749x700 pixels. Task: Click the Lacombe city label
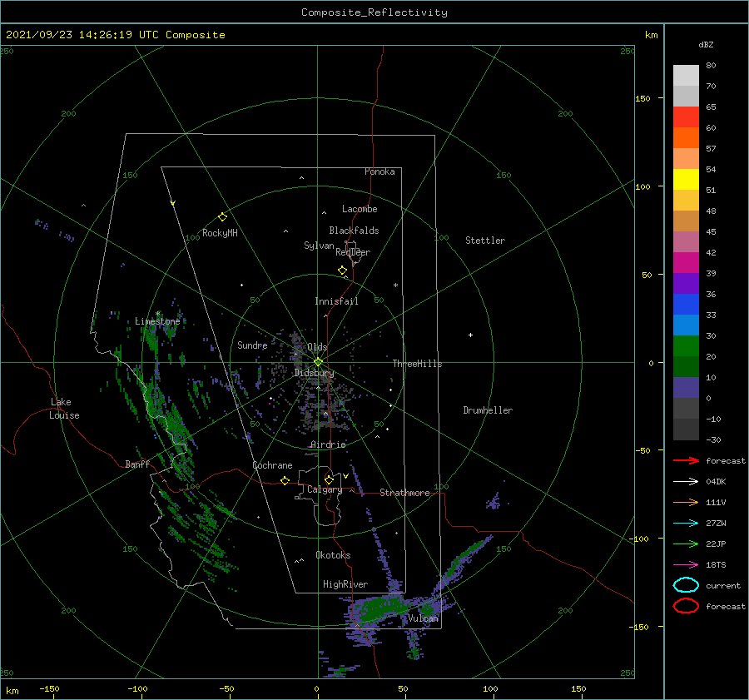coord(360,209)
